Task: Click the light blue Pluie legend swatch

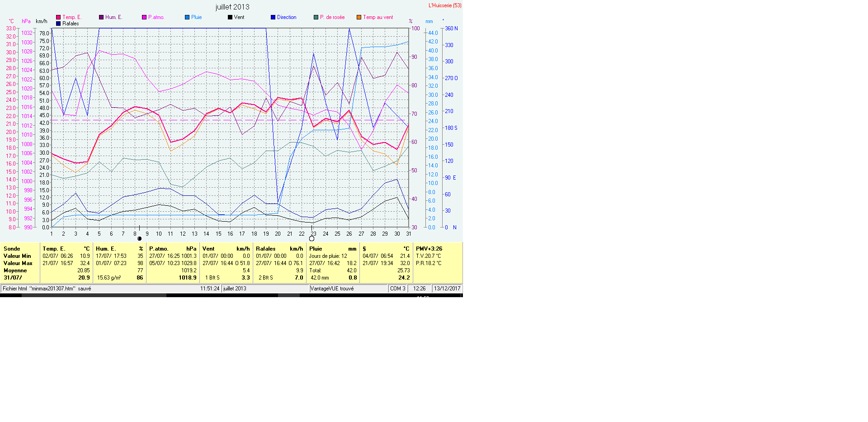Action: click(187, 17)
